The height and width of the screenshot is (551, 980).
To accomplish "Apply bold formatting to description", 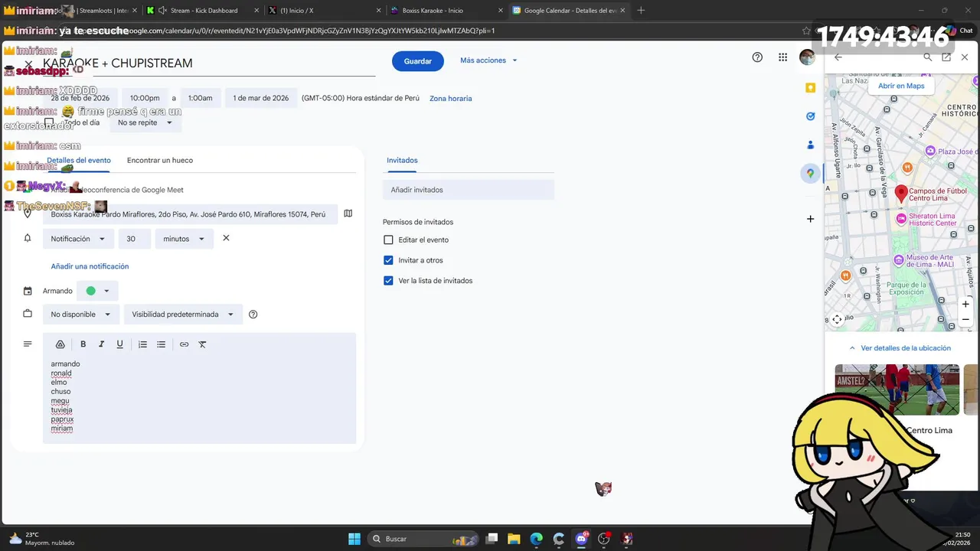I will click(x=83, y=344).
